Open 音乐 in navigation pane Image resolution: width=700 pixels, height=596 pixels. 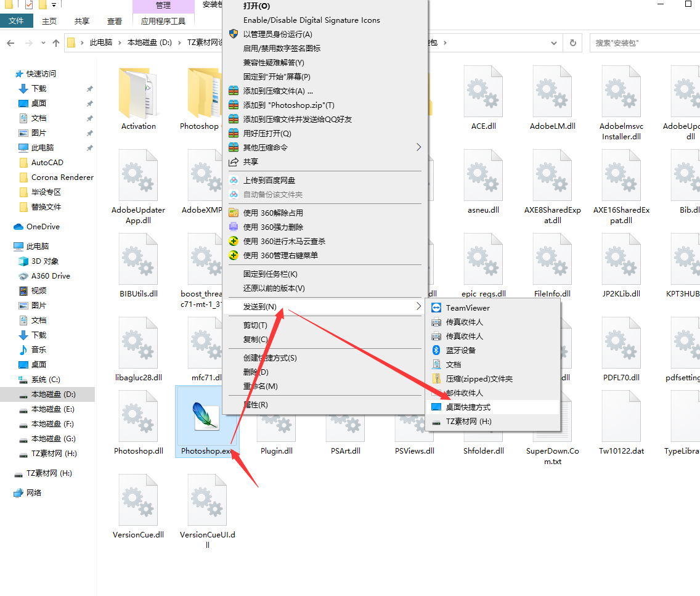tap(39, 349)
